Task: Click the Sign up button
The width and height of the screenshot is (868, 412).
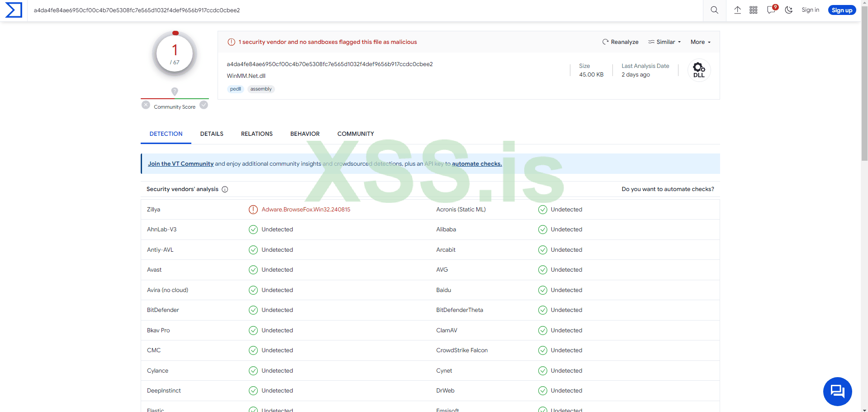Action: click(x=842, y=10)
